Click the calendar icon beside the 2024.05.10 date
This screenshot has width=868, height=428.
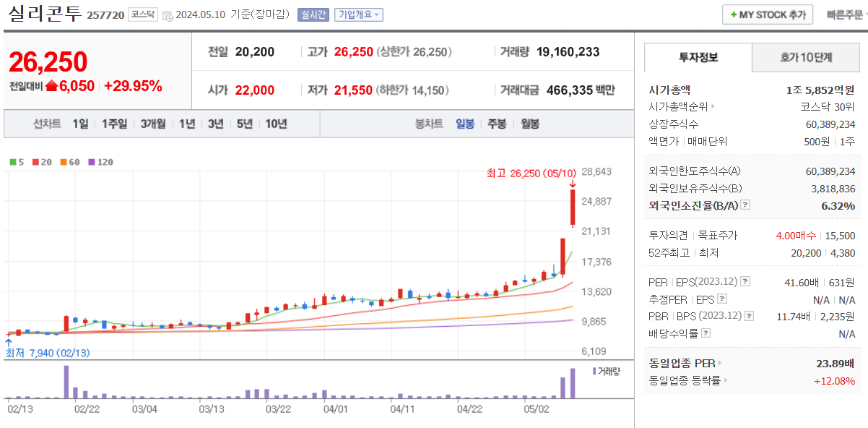[168, 15]
